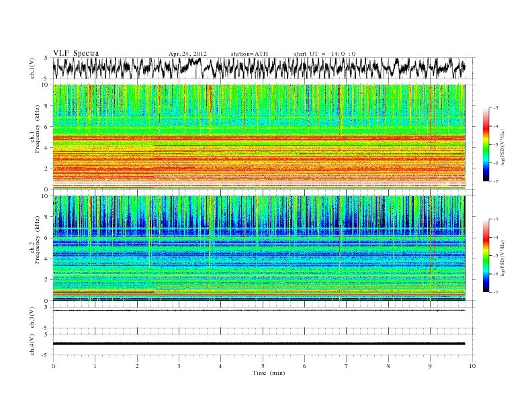Click time axis tick label "0"
This screenshot has height=411, width=532.
[53, 366]
